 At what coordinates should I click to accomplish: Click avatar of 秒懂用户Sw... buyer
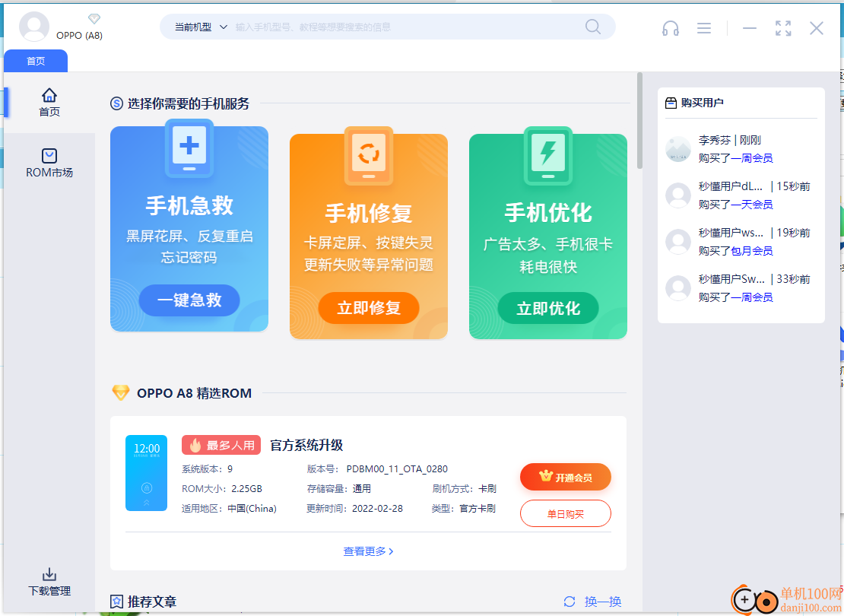[678, 288]
